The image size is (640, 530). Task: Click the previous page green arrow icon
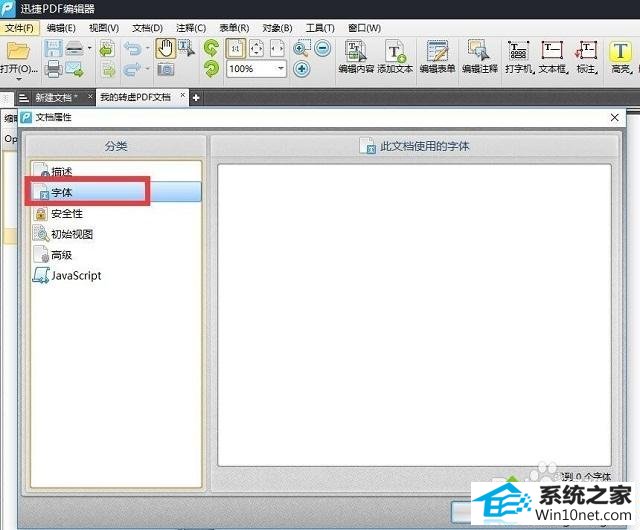[x=107, y=48]
